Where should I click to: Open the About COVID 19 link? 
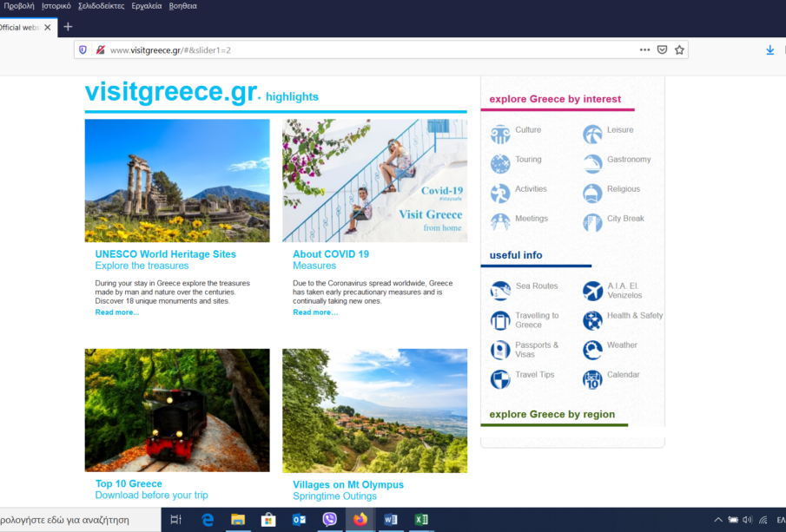330,254
